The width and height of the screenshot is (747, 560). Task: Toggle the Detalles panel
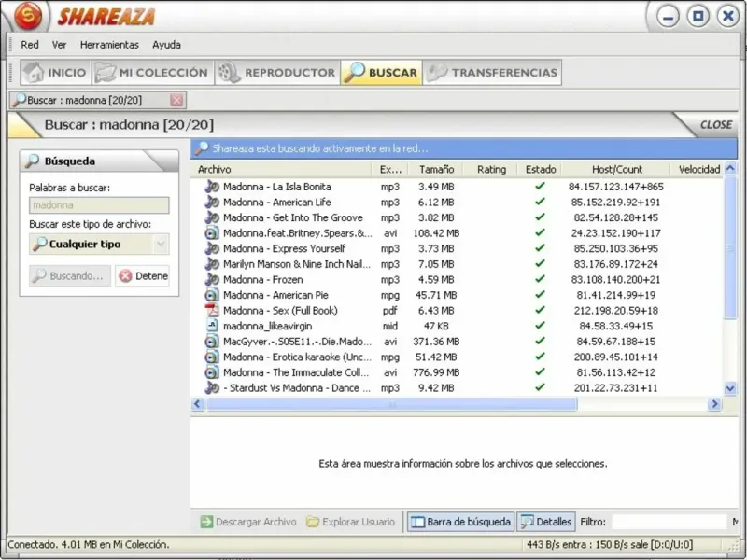(x=546, y=522)
